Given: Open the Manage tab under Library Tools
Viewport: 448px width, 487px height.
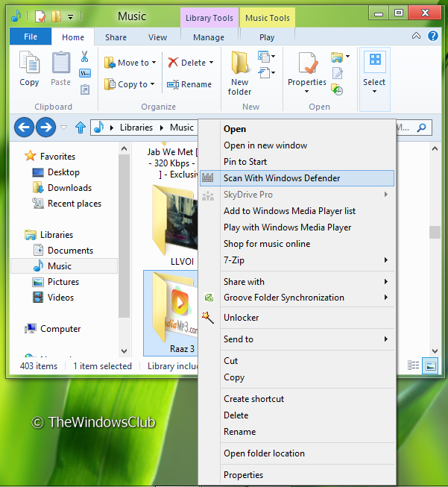Looking at the screenshot, I should [209, 37].
